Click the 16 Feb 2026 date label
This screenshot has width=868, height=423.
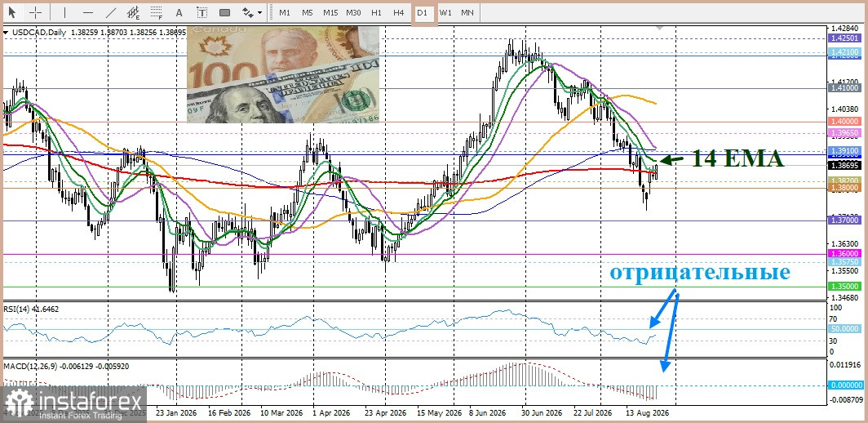coord(228,413)
